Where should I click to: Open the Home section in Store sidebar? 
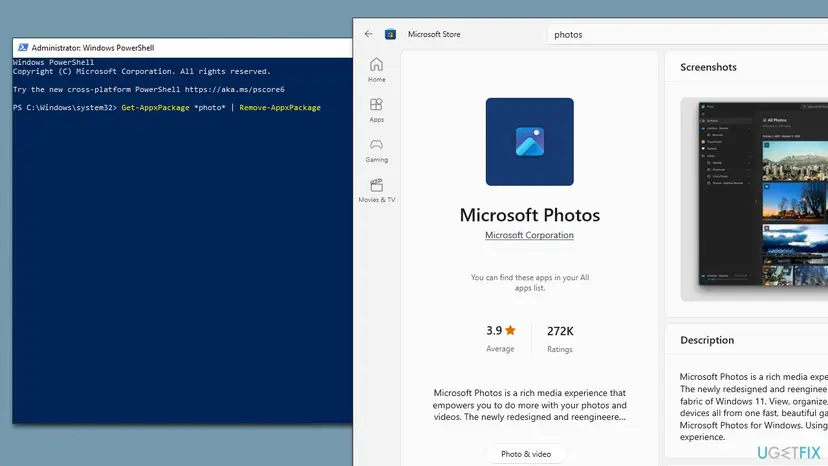point(377,70)
